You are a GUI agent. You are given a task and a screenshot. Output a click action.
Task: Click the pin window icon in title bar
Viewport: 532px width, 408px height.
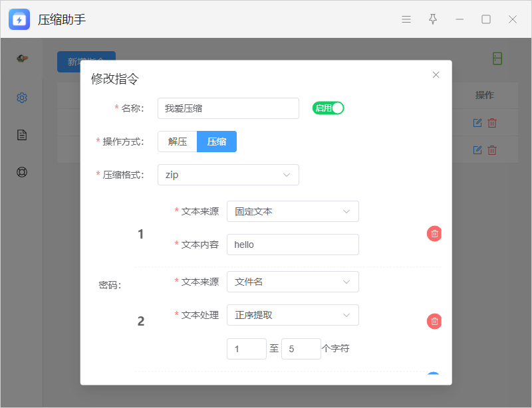pos(433,19)
